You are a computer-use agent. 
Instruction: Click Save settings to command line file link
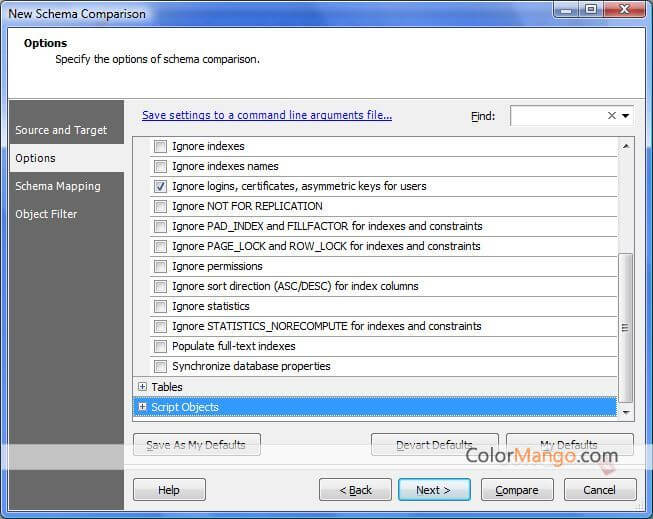pos(267,115)
